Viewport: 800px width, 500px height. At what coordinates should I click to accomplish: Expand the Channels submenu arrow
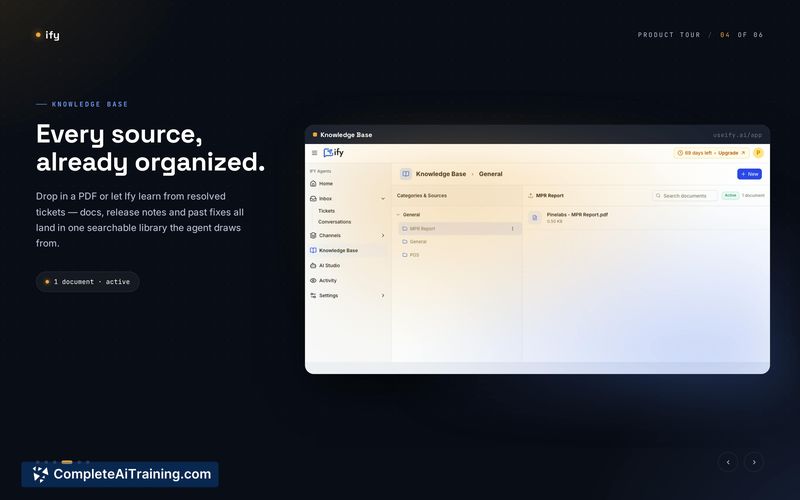(x=383, y=235)
